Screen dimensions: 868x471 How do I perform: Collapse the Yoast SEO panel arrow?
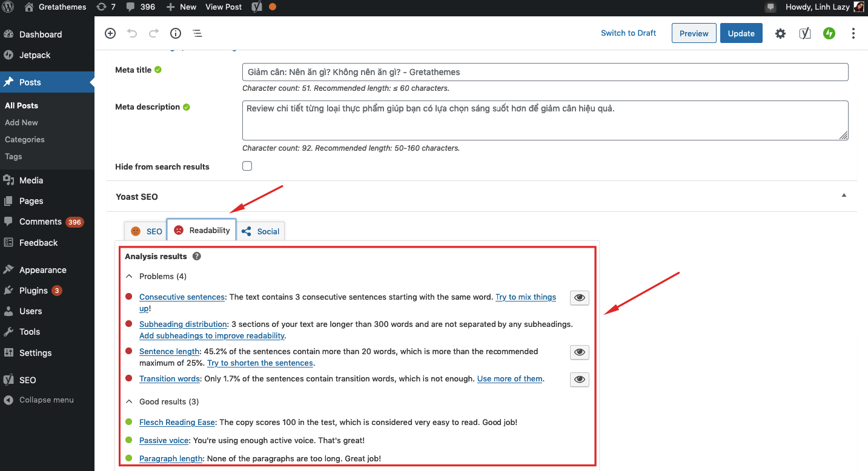[x=844, y=196]
